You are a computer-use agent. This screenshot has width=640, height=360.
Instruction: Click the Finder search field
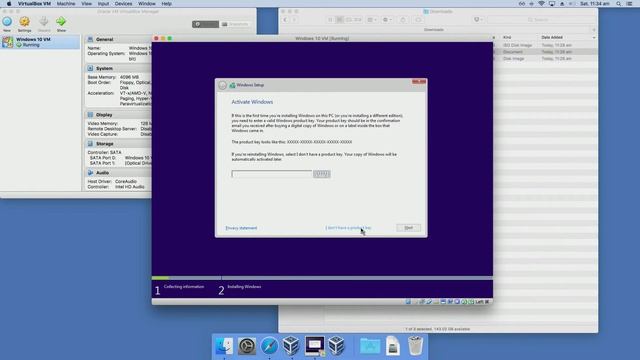pyautogui.click(x=540, y=20)
